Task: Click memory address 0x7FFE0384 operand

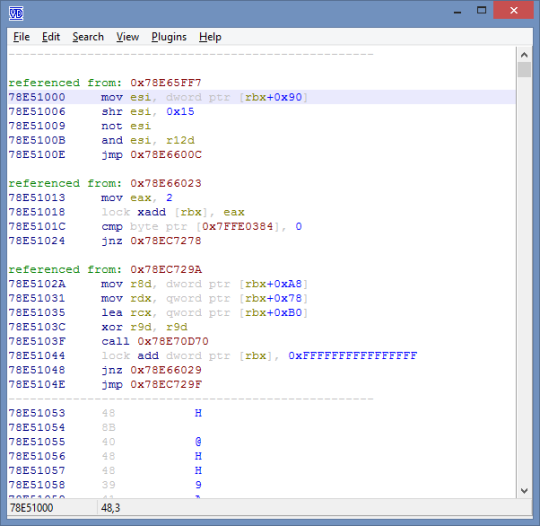Action: pyautogui.click(x=237, y=226)
